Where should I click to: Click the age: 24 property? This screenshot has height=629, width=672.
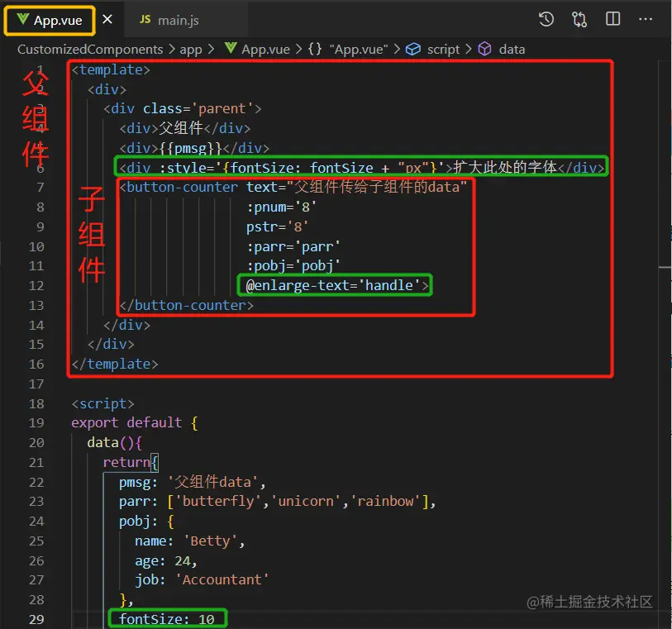(166, 561)
